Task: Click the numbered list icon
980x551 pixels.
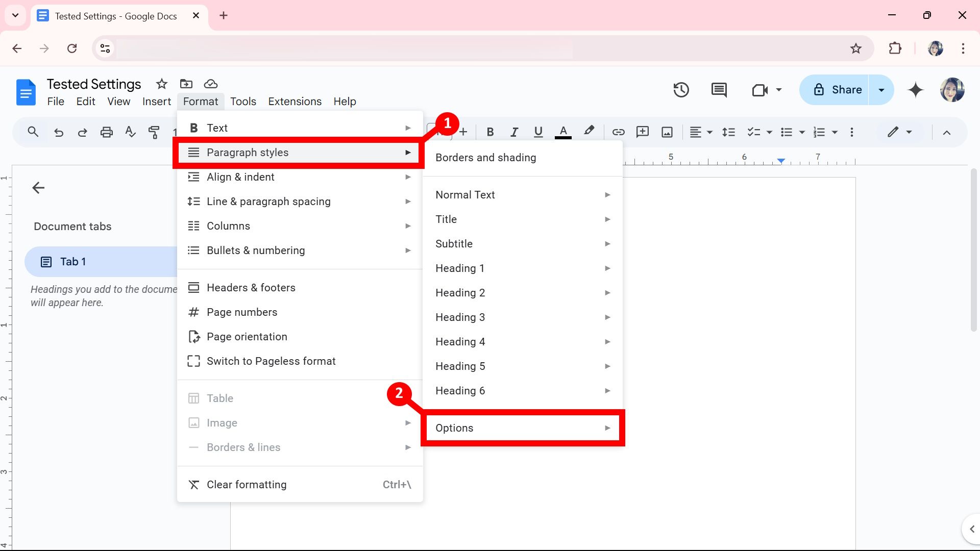Action: point(819,132)
